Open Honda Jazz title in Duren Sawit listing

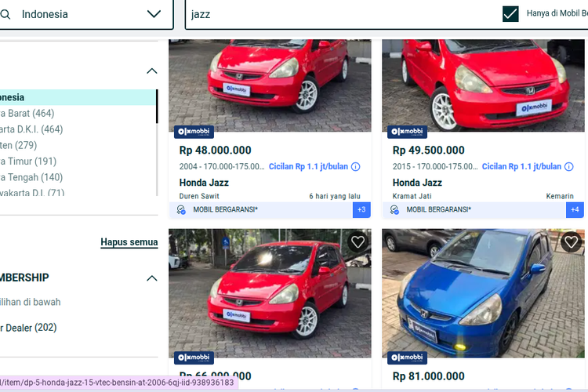(204, 183)
